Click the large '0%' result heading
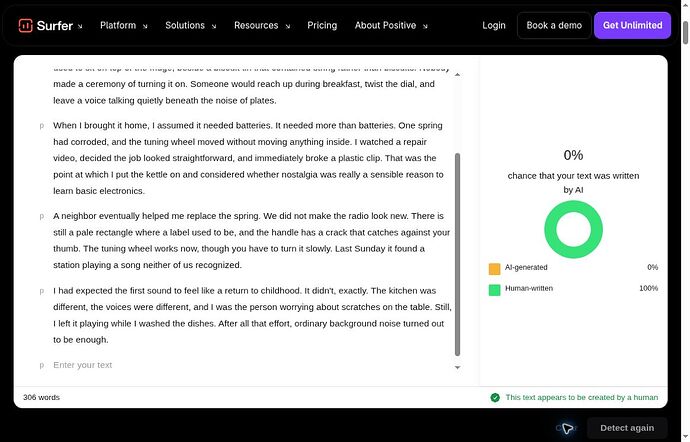The width and height of the screenshot is (690, 442). click(x=573, y=155)
